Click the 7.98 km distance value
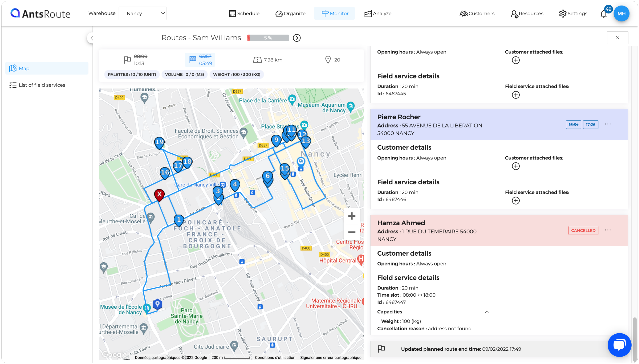639x364 pixels. (x=273, y=60)
